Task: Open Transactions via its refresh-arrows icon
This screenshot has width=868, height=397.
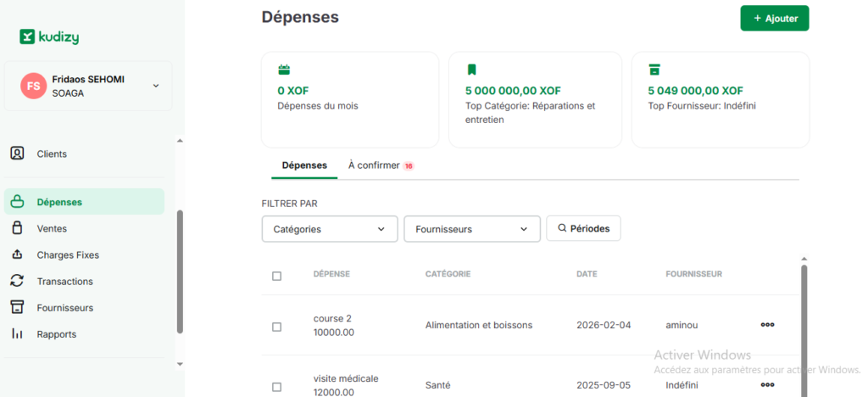Action: pos(17,281)
